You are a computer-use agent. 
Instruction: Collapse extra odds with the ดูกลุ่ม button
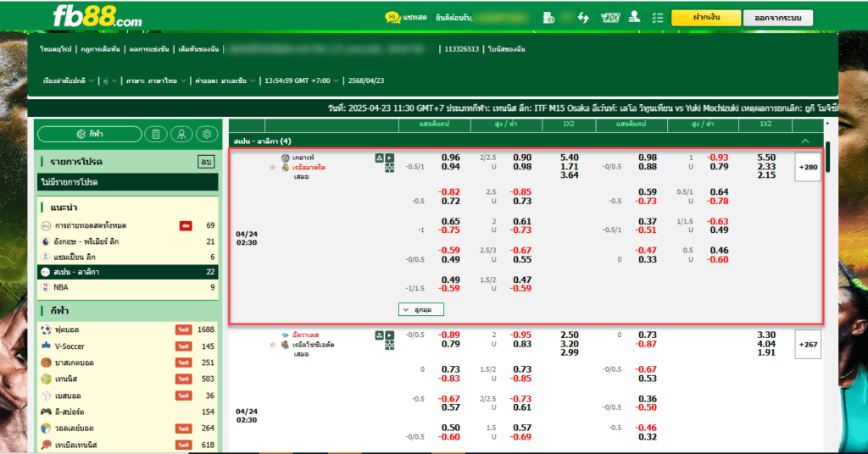421,310
